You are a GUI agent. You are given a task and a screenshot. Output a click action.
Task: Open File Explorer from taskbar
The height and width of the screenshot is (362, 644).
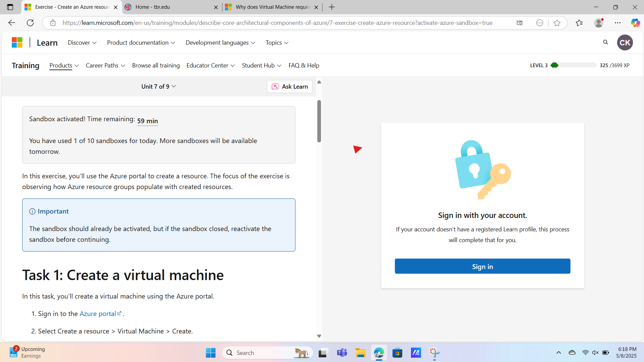[x=361, y=353]
